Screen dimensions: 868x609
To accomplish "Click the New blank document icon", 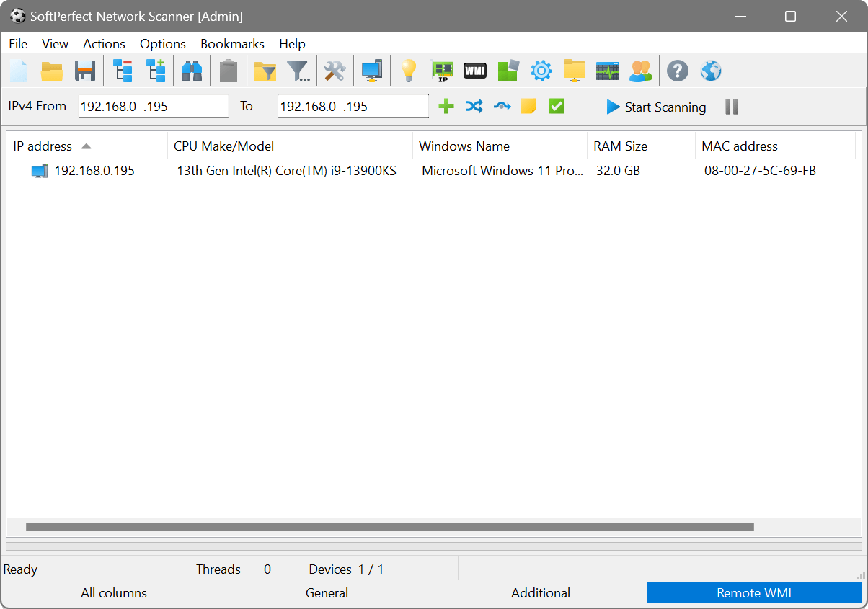I will (x=19, y=71).
